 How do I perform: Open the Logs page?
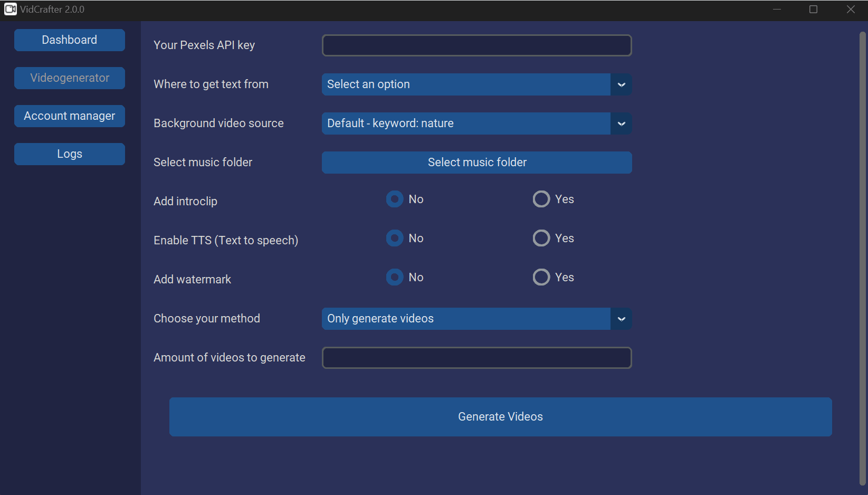pos(70,154)
